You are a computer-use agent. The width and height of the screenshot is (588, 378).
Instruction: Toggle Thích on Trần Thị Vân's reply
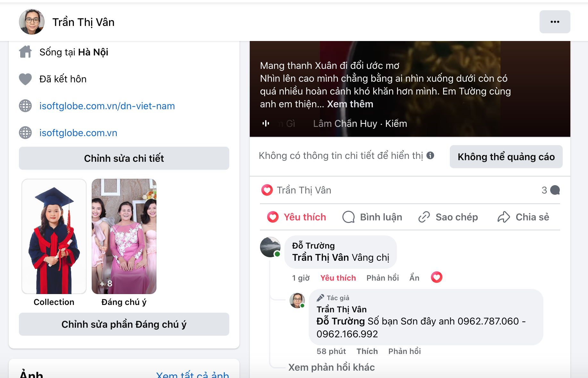367,351
